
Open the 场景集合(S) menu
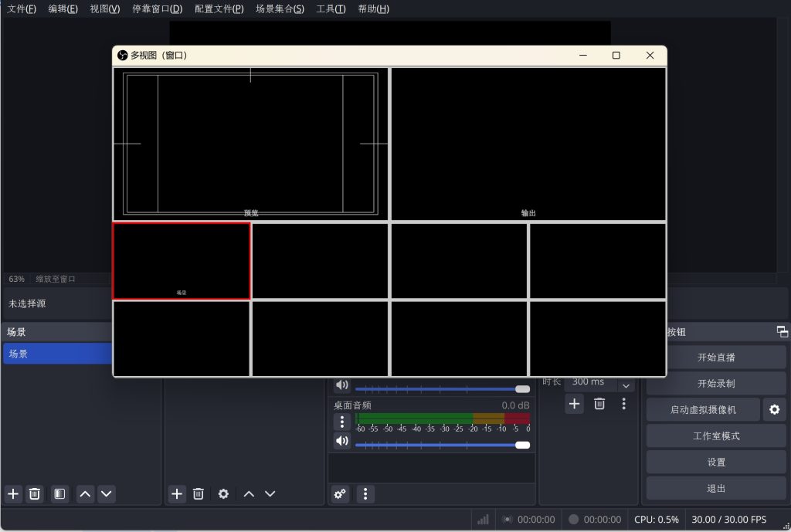[x=280, y=8]
